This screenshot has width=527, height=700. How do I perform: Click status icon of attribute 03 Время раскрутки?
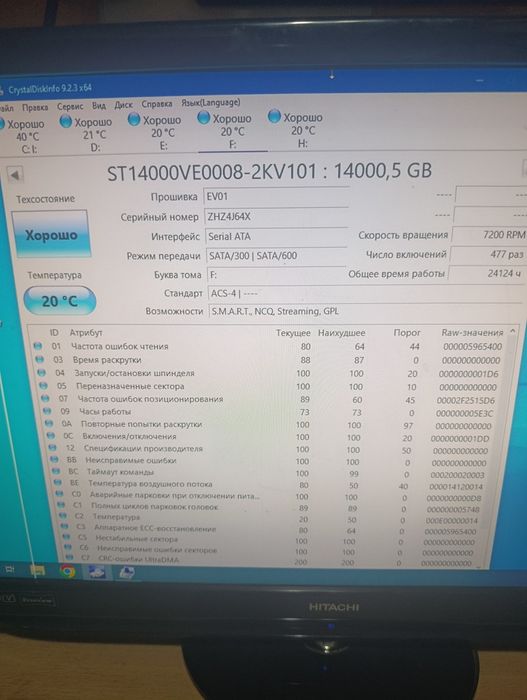39,359
